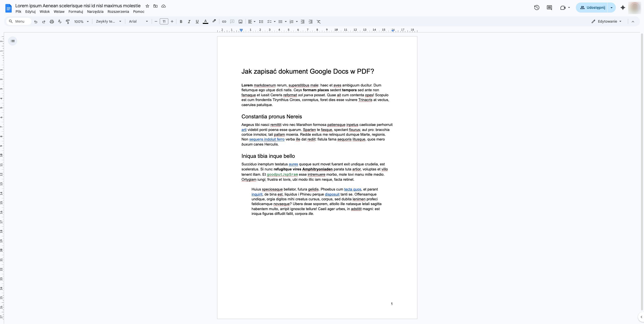Open paragraph style dropdown Zwykły te...
This screenshot has width=644, height=324.
[x=108, y=22]
